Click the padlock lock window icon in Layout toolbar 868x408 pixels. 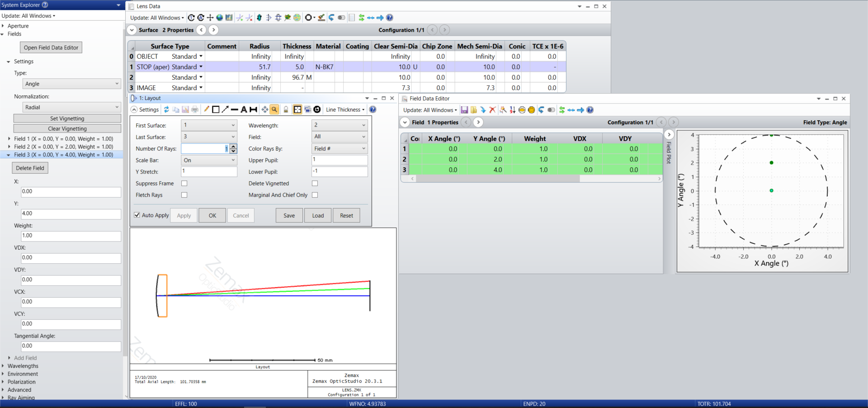(286, 109)
